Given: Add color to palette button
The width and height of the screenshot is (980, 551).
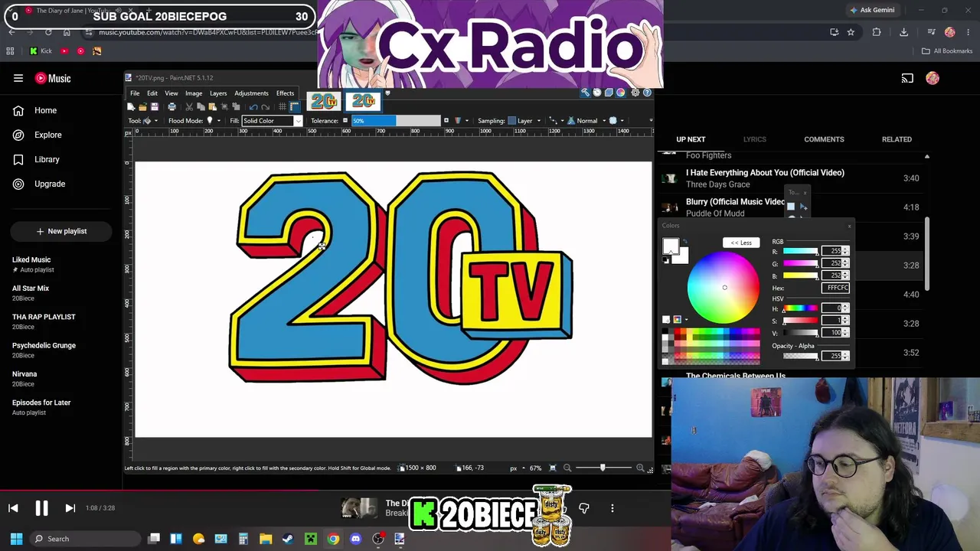Looking at the screenshot, I should click(x=666, y=319).
